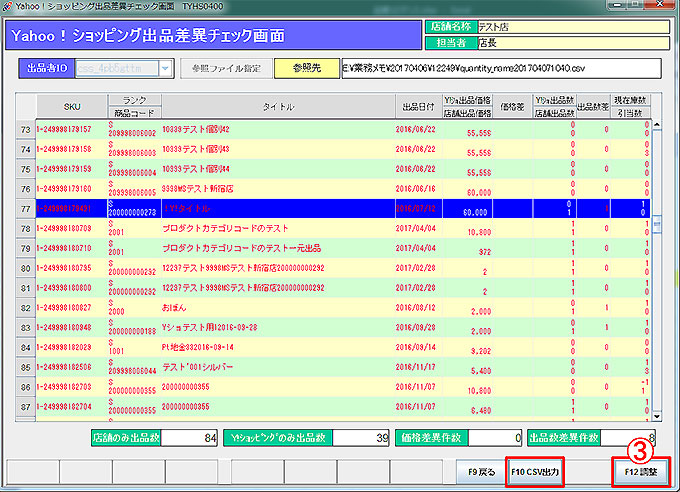Viewport: 680px width, 492px height.
Task: Click the SKU column header
Action: pyautogui.click(x=70, y=106)
